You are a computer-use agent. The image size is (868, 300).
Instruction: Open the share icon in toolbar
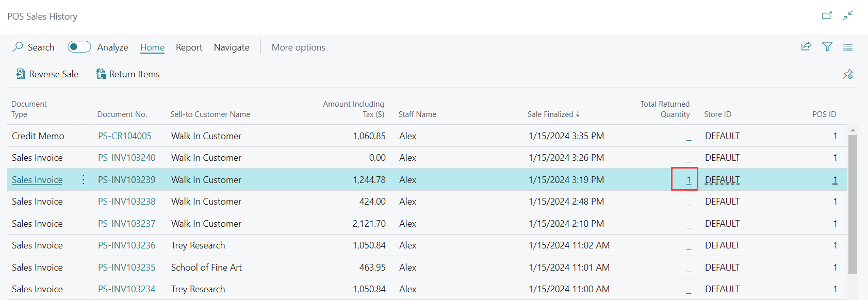806,47
